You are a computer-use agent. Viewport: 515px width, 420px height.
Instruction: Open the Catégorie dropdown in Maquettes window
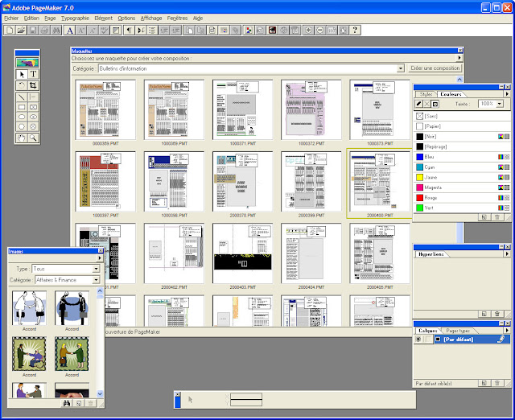coord(401,68)
